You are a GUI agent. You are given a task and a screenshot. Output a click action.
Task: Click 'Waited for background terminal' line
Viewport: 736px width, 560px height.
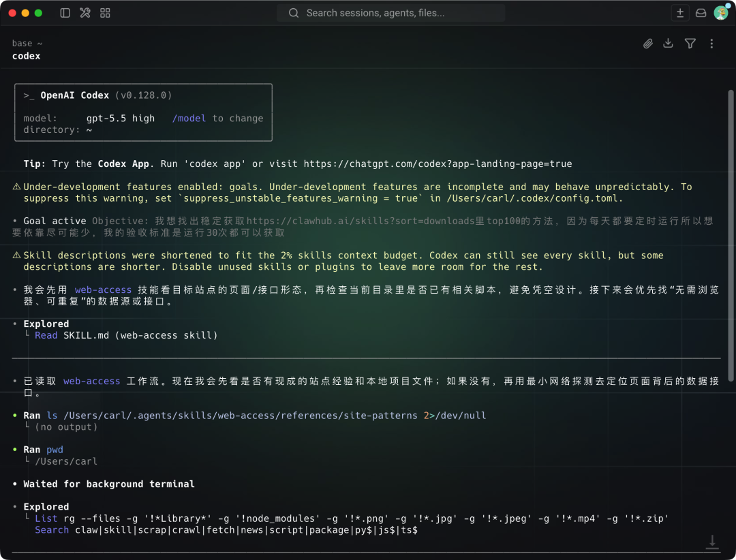[109, 484]
